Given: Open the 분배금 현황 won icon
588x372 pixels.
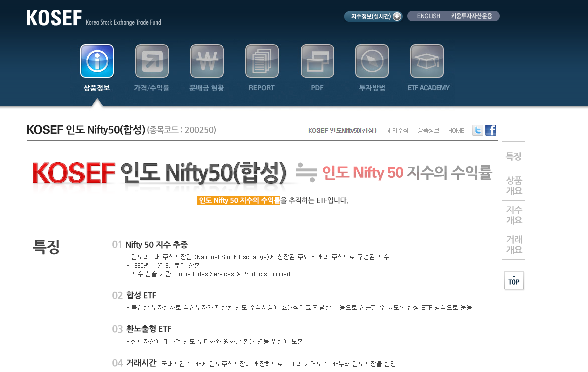Looking at the screenshot, I should [207, 61].
